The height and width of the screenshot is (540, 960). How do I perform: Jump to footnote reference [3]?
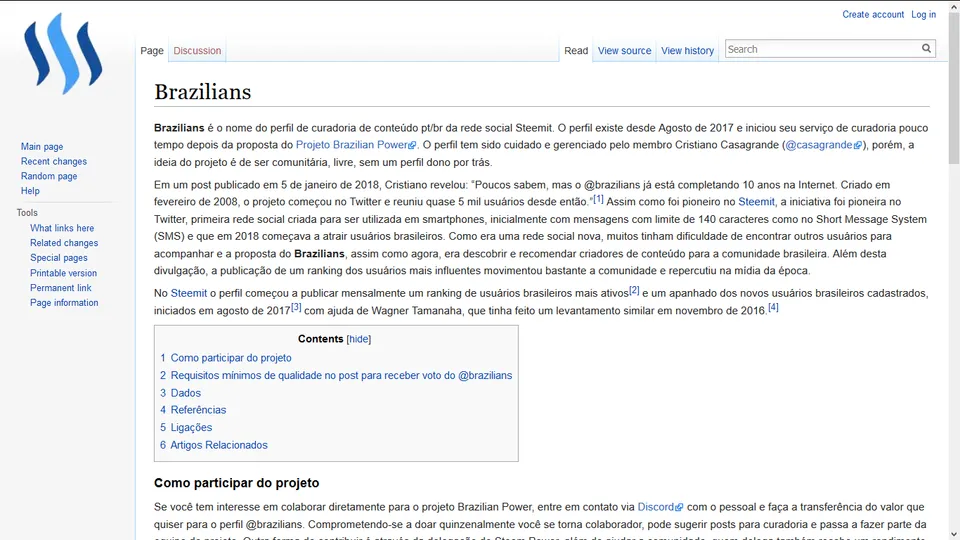click(296, 307)
